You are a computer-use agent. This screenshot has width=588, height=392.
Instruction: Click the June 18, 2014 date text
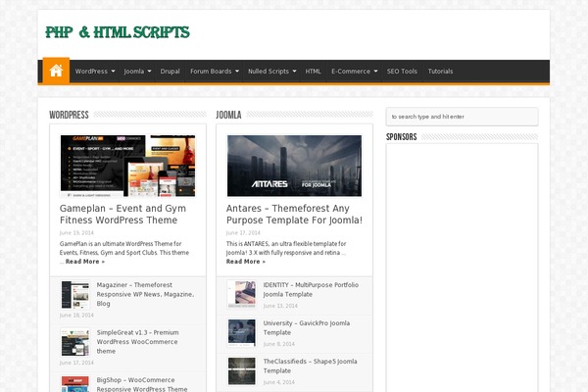tap(76, 316)
